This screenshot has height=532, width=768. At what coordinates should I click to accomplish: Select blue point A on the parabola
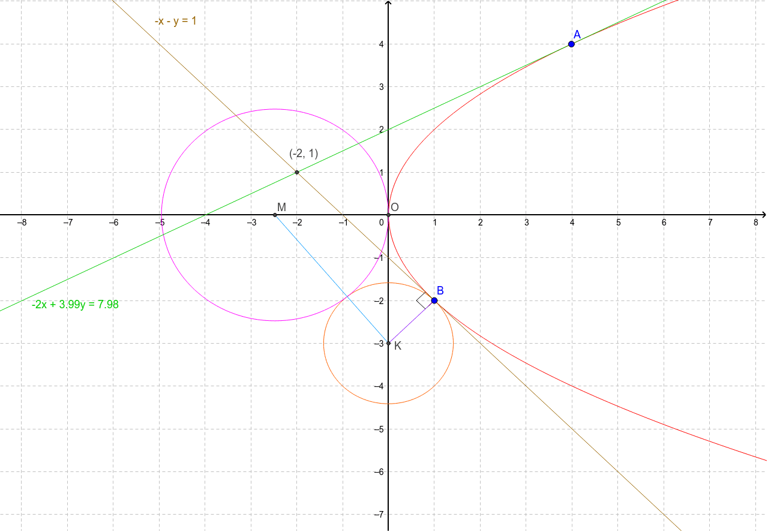click(x=571, y=44)
